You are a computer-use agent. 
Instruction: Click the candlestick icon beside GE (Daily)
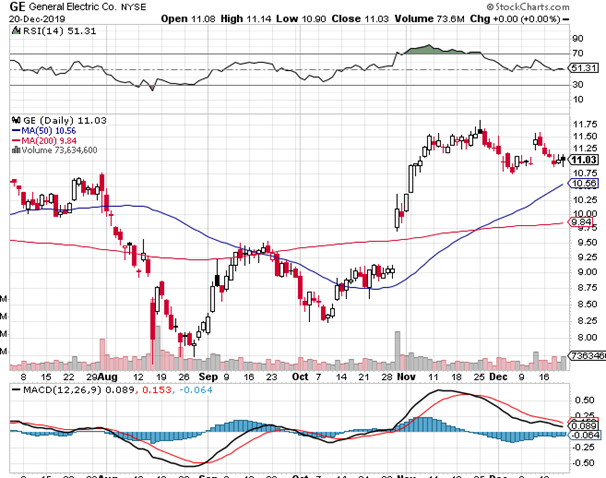pyautogui.click(x=14, y=119)
